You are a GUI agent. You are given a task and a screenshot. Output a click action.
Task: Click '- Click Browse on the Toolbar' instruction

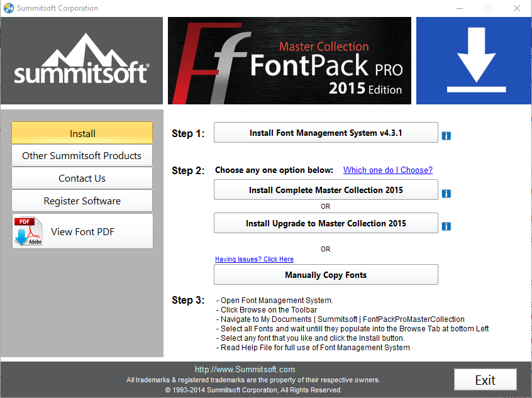pos(267,310)
